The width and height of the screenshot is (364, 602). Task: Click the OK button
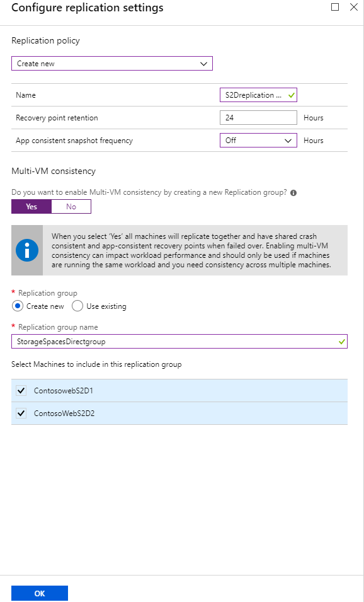40,593
